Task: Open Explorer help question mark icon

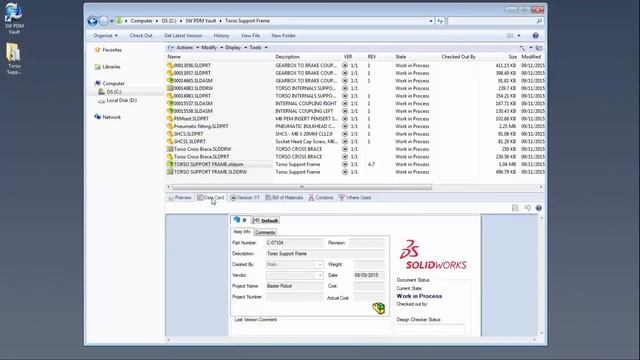Action: 535,36
